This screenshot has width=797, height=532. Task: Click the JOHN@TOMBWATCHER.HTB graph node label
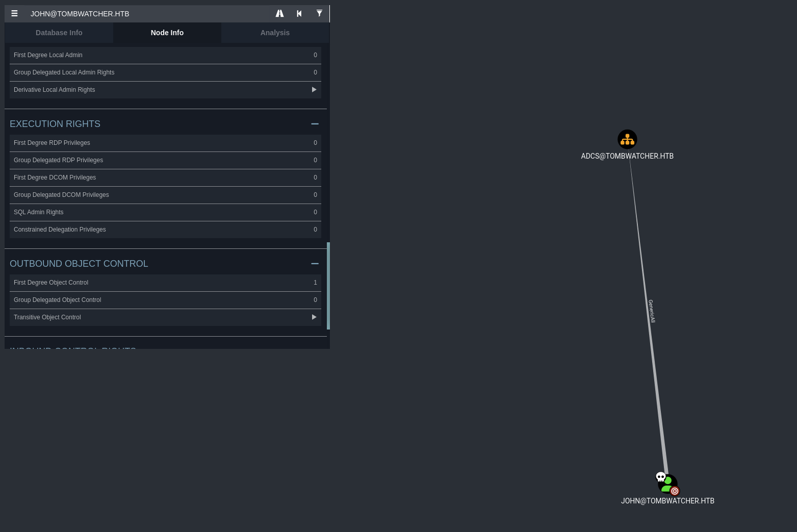click(667, 501)
